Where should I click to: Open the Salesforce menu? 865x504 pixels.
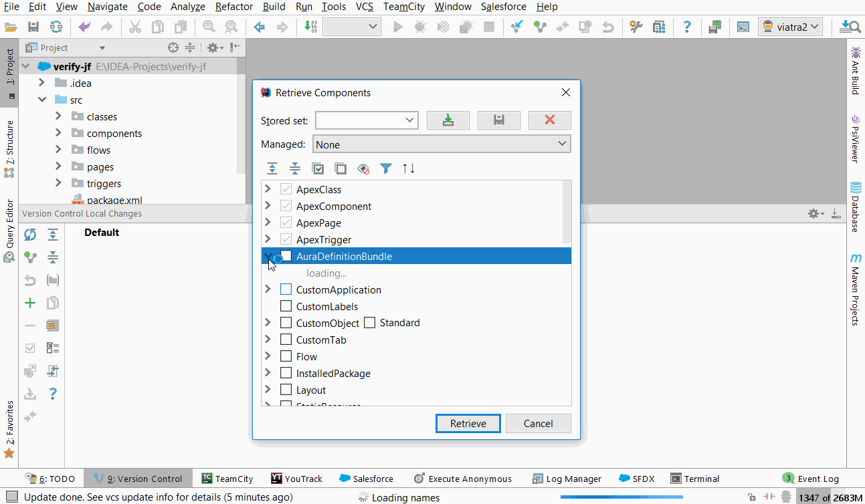point(505,7)
